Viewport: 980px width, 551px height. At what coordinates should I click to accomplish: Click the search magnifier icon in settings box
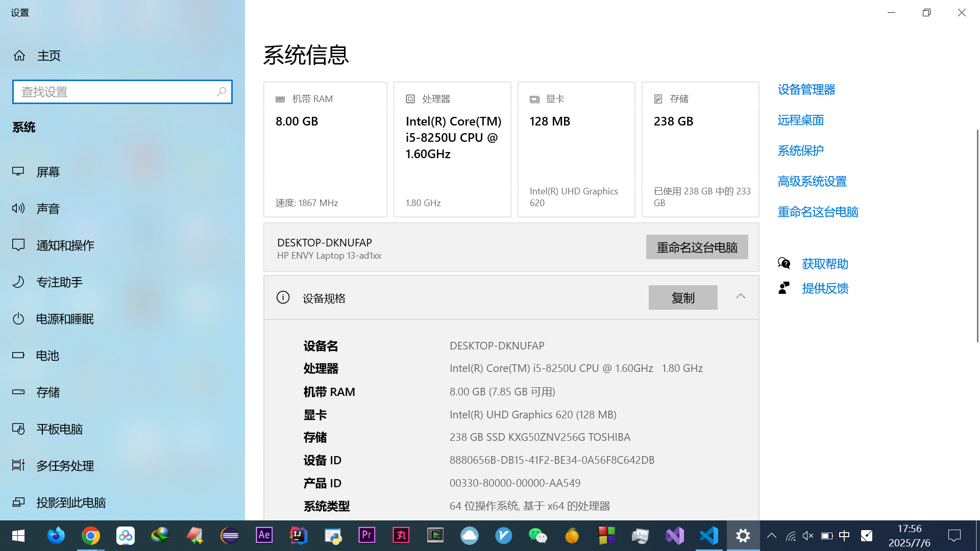[x=221, y=92]
